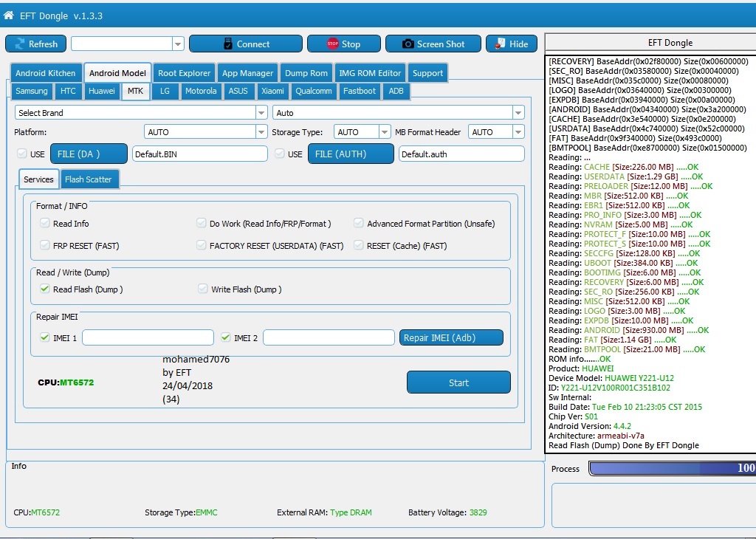Click 'Storage Type:EMMC' status text
The image size is (756, 539).
[181, 512]
